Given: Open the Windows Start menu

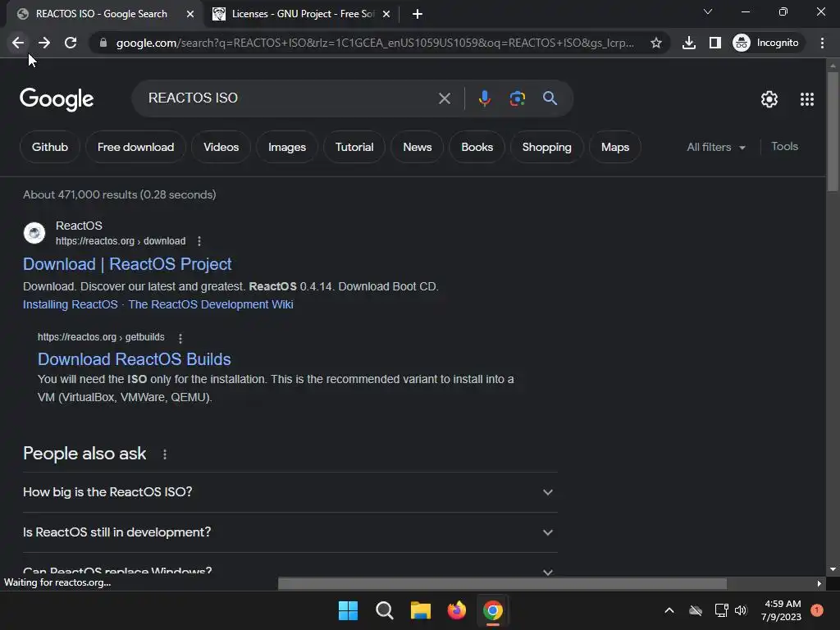Looking at the screenshot, I should click(348, 610).
